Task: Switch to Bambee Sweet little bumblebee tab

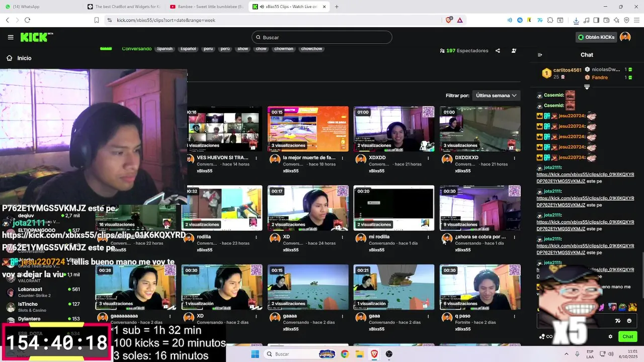Action: tap(206, 7)
